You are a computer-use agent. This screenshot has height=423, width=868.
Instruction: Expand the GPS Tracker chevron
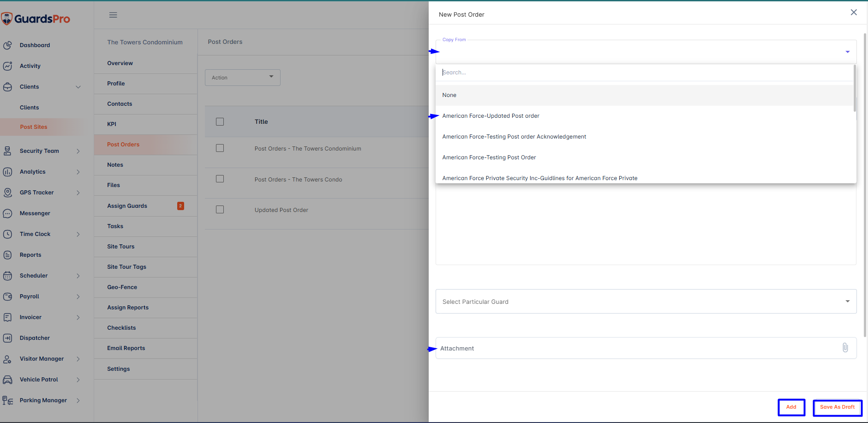[78, 193]
